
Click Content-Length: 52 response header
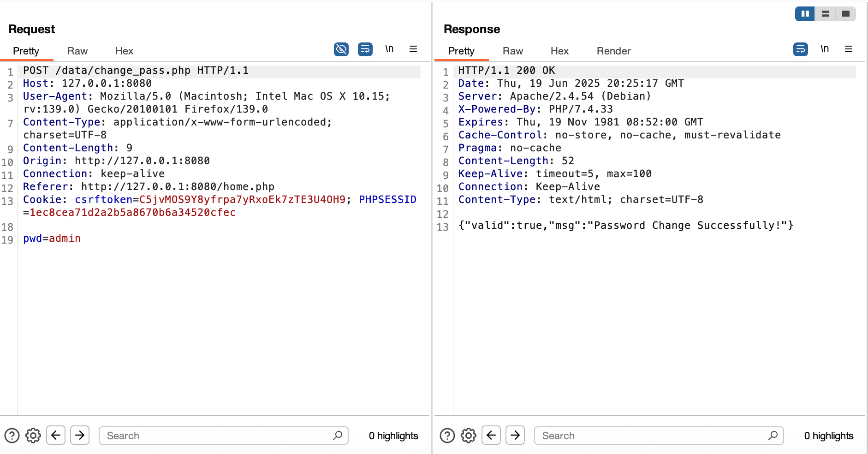point(516,161)
